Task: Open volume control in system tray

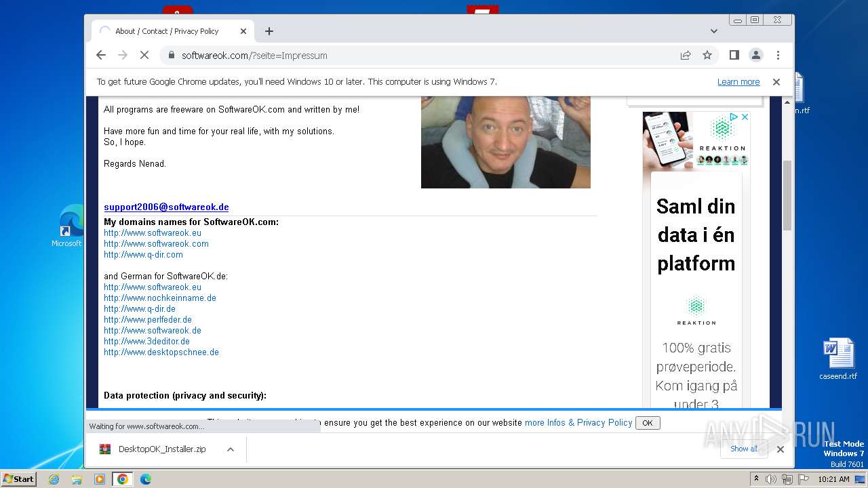Action: (771, 479)
